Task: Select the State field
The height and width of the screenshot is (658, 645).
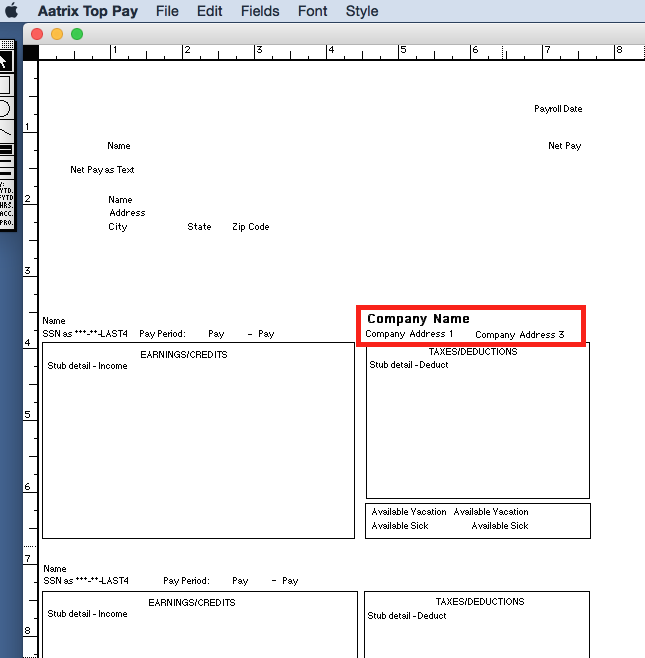Action: coord(199,227)
